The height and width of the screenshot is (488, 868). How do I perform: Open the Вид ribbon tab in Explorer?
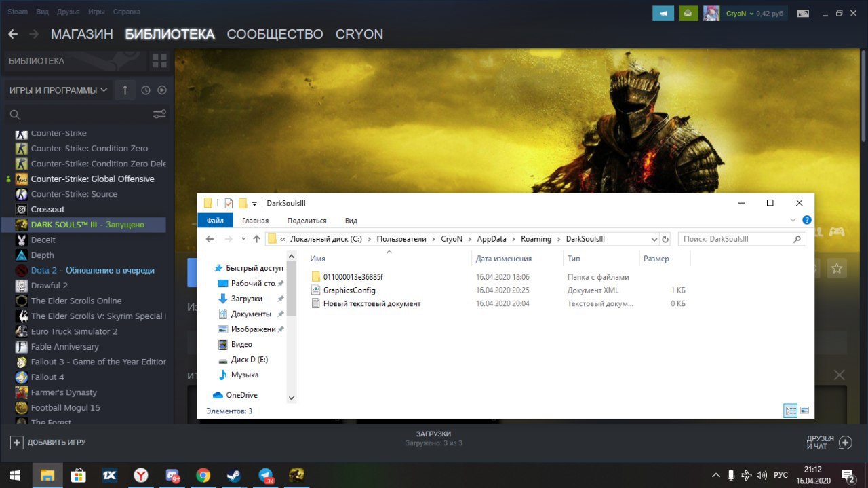point(351,220)
